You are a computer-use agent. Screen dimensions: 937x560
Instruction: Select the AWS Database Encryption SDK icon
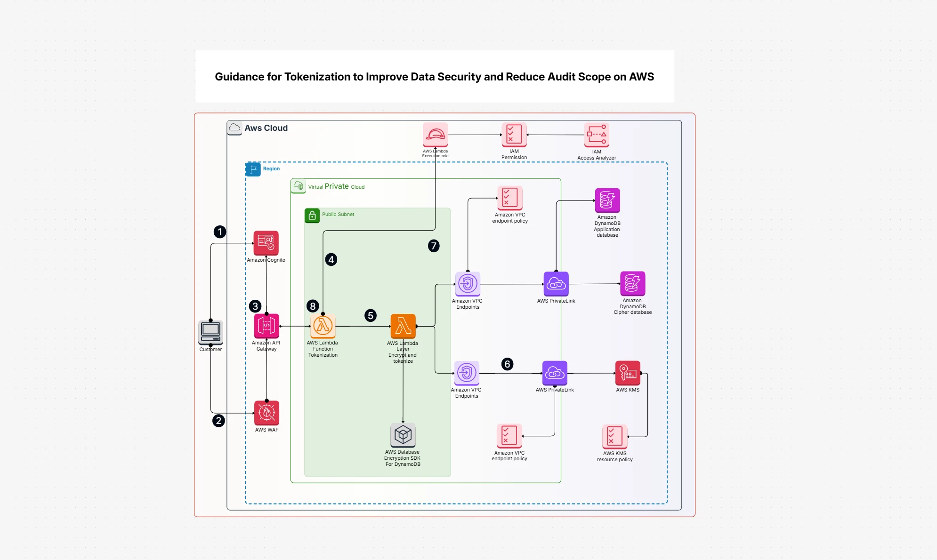point(403,435)
